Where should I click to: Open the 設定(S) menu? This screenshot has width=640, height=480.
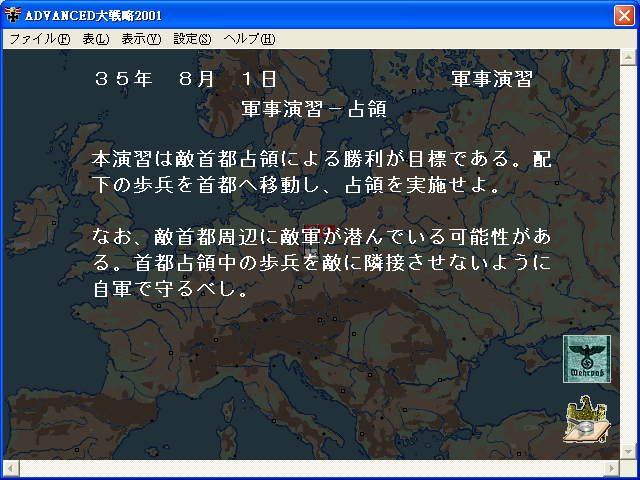click(192, 39)
